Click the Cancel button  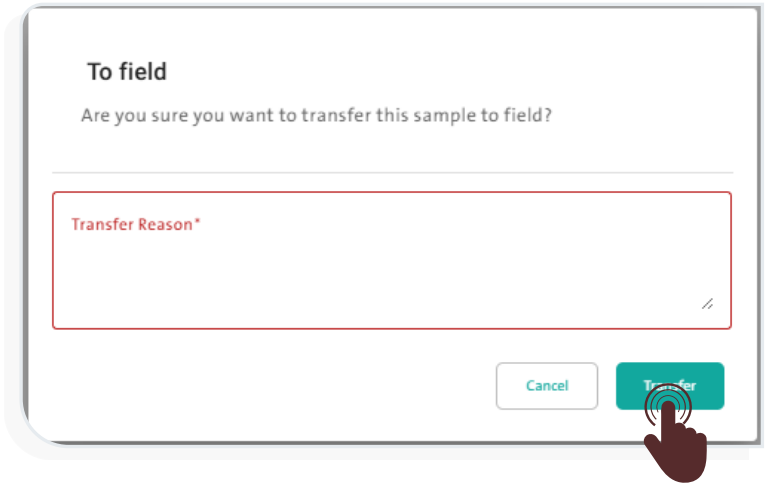[x=546, y=386]
